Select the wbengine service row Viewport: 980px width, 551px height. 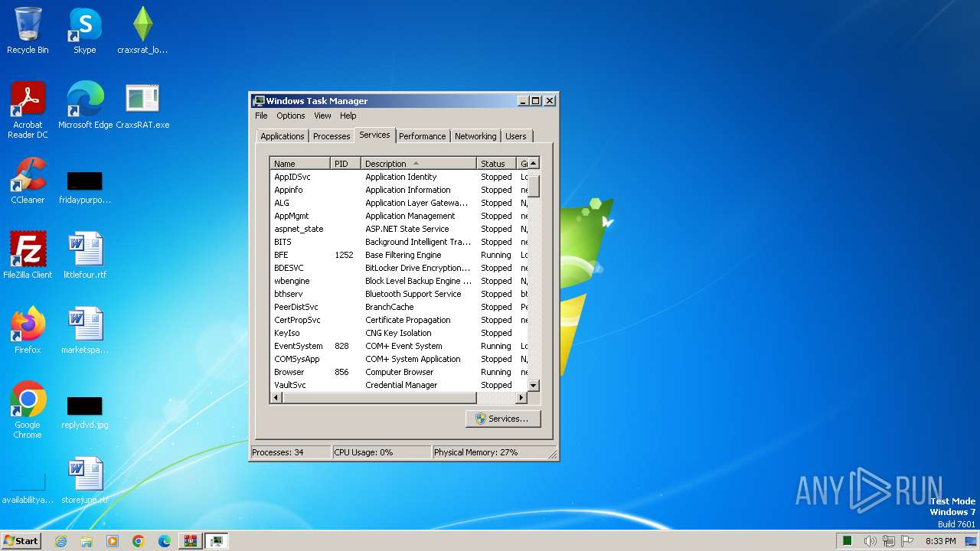[x=399, y=281]
